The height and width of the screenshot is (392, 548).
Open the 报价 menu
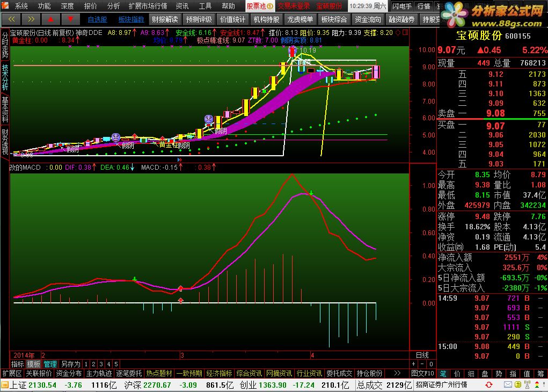[x=90, y=6]
